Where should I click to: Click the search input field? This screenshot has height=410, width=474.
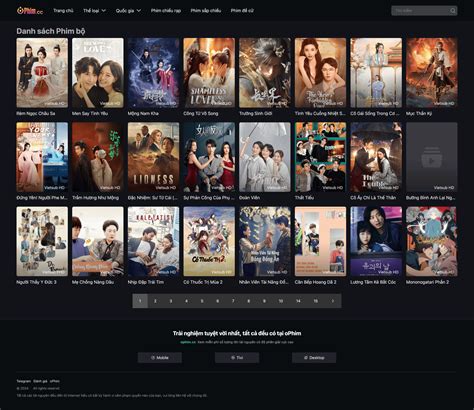click(420, 11)
